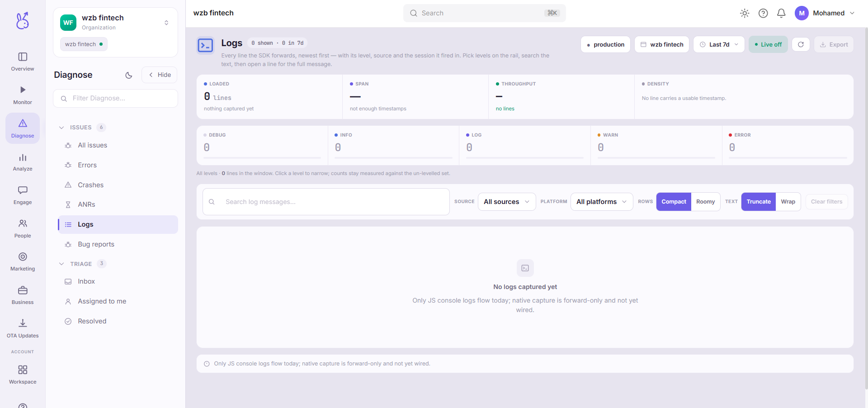The image size is (868, 408).
Task: Open the Last 7d time range dropdown
Action: (x=719, y=44)
